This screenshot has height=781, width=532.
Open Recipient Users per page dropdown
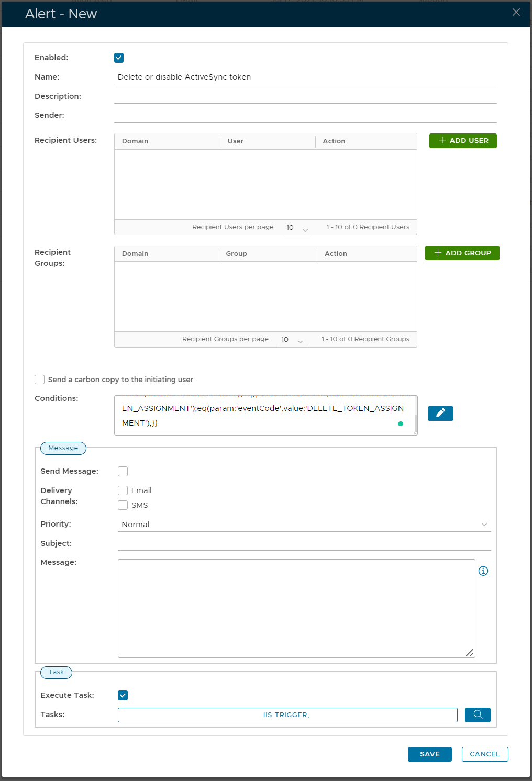[x=297, y=228]
